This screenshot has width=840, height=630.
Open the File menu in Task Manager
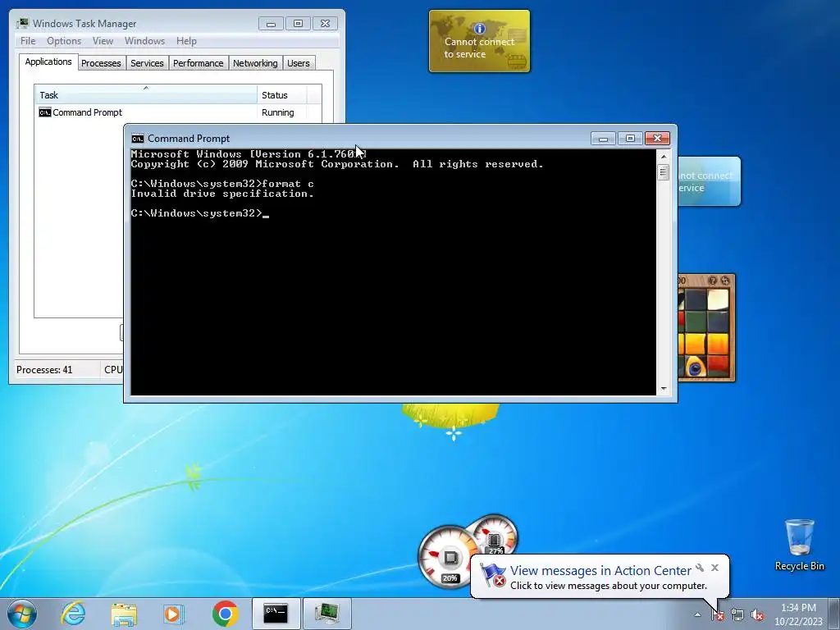click(28, 41)
